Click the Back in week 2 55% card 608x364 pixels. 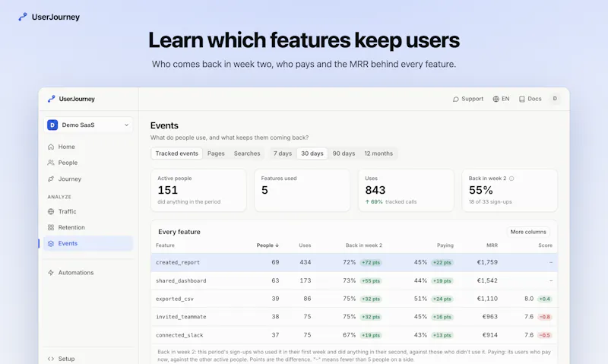pos(509,190)
